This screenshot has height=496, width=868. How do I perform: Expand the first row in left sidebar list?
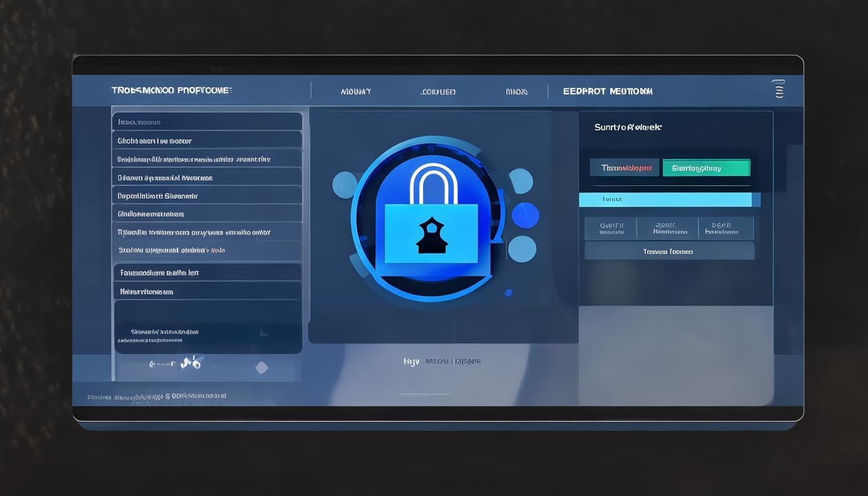tap(207, 122)
